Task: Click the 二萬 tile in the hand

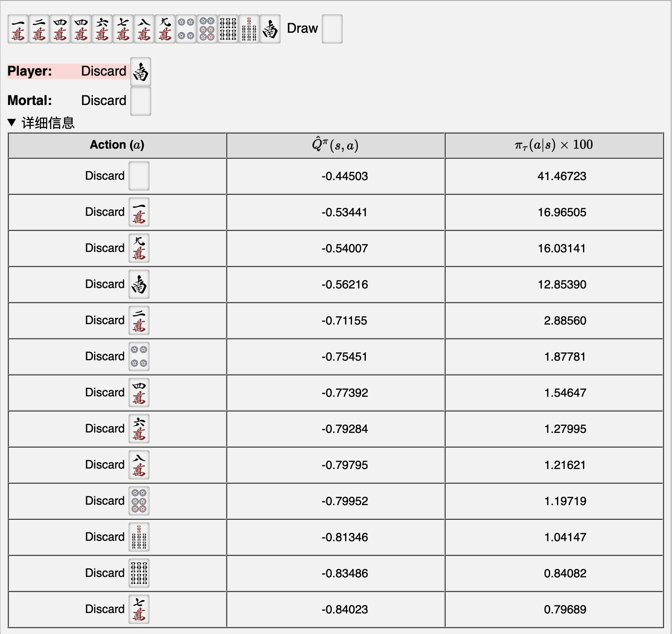Action: [x=39, y=29]
